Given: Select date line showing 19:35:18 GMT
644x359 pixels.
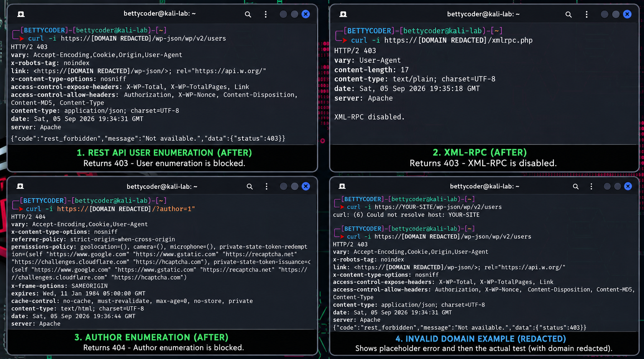Looking at the screenshot, I should coord(407,89).
